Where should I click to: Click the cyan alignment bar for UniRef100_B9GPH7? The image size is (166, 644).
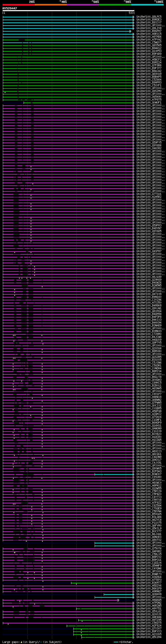pos(67,31)
